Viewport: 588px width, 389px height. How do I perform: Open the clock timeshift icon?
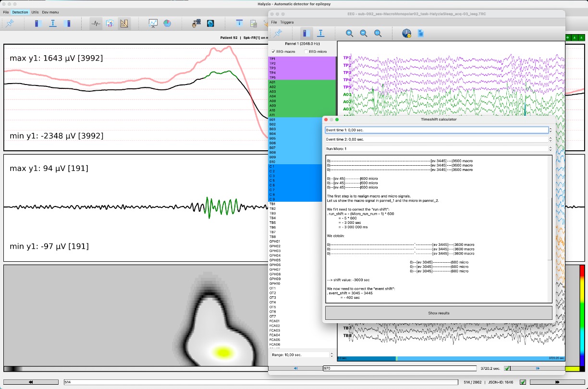click(x=406, y=33)
